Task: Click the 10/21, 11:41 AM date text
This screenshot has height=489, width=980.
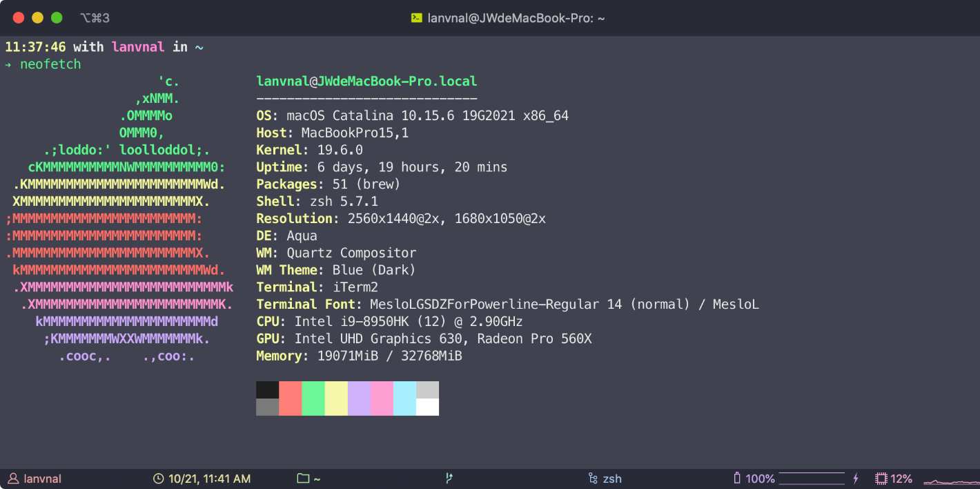Action: tap(209, 479)
